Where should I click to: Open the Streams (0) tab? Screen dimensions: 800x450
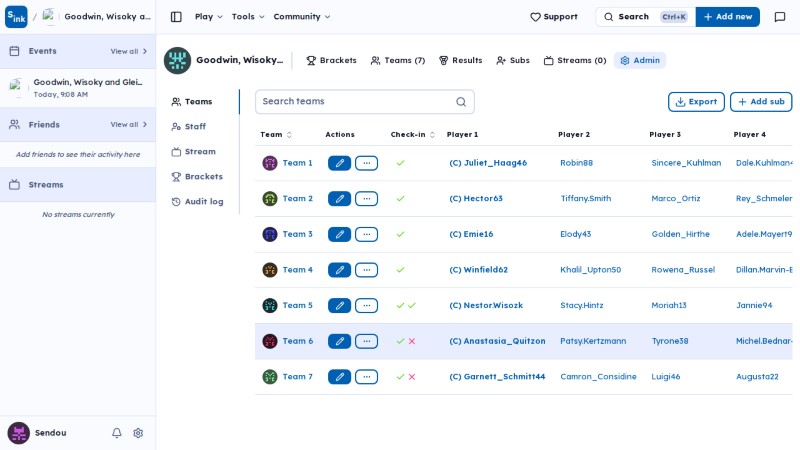[x=575, y=60]
